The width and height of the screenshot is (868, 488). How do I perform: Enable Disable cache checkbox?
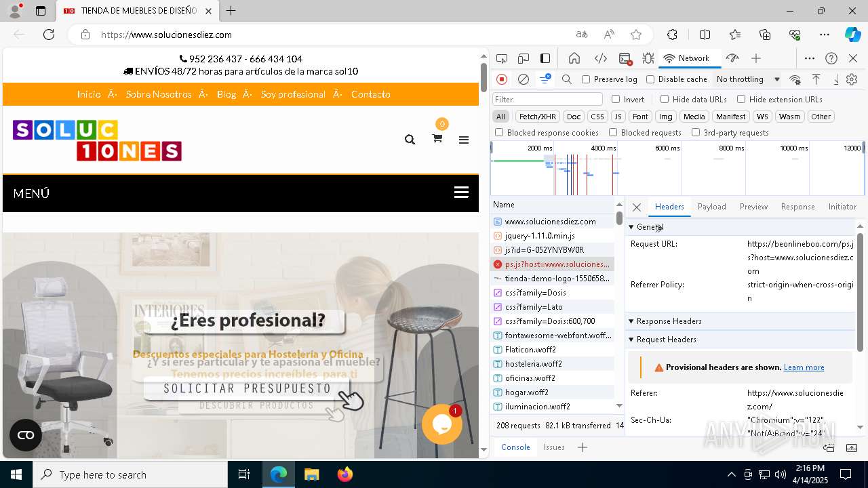(650, 79)
